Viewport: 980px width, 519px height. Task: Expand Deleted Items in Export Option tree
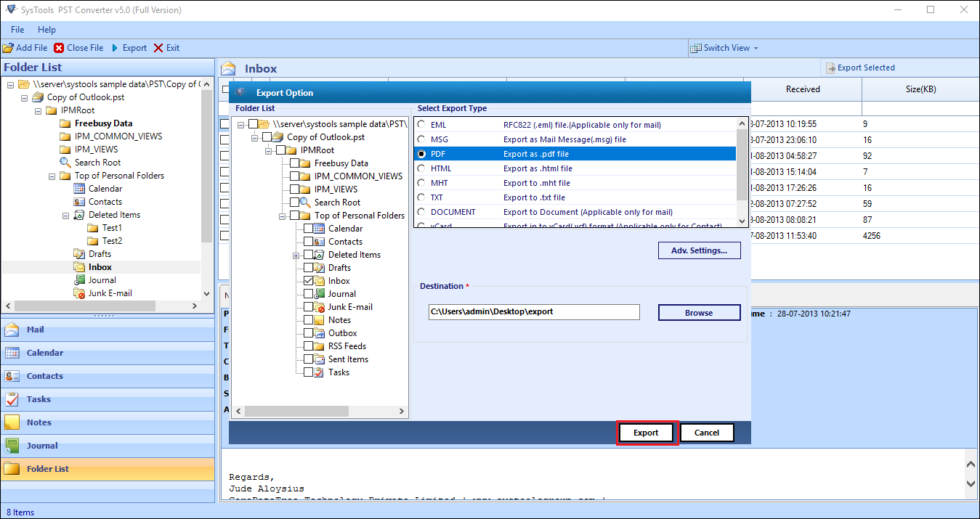[296, 255]
